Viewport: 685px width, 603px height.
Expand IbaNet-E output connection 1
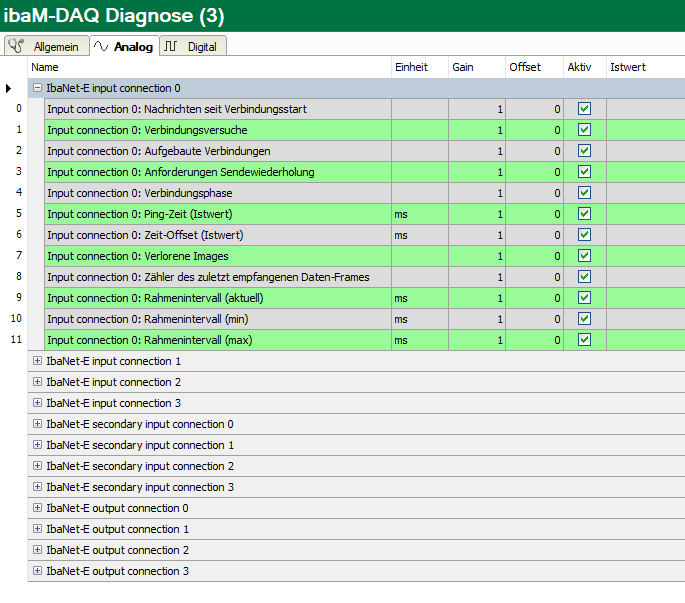[x=38, y=529]
